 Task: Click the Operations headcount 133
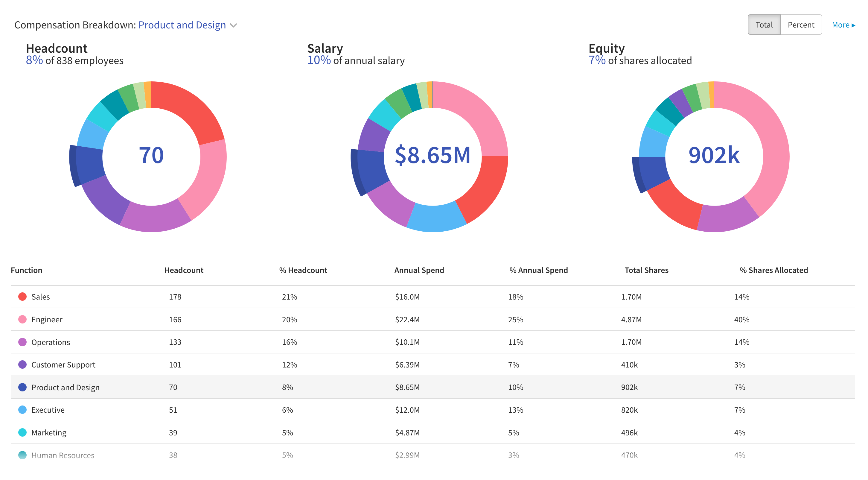tap(175, 342)
